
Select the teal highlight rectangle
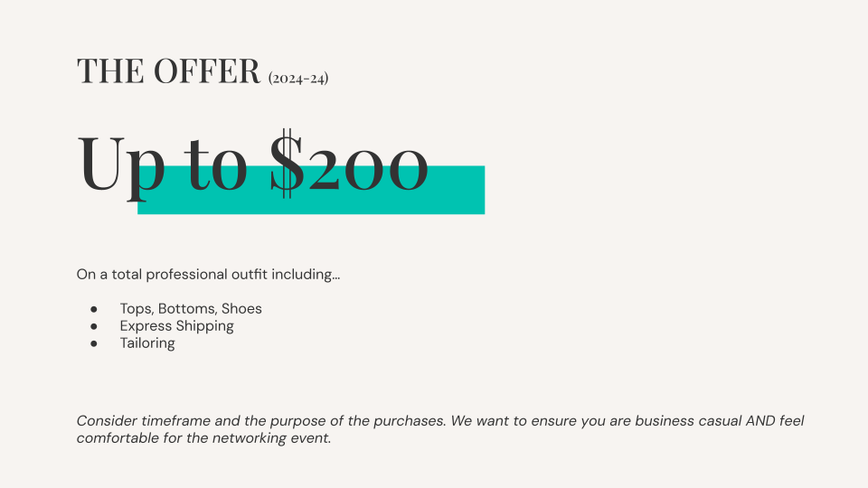tap(311, 190)
